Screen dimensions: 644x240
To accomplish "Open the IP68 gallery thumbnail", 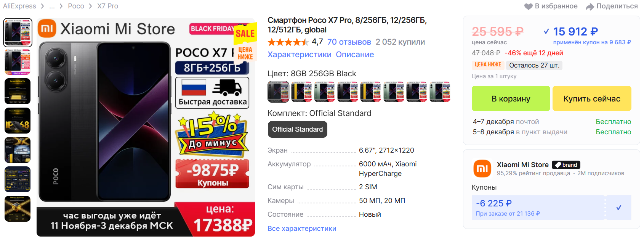I will pos(18,121).
